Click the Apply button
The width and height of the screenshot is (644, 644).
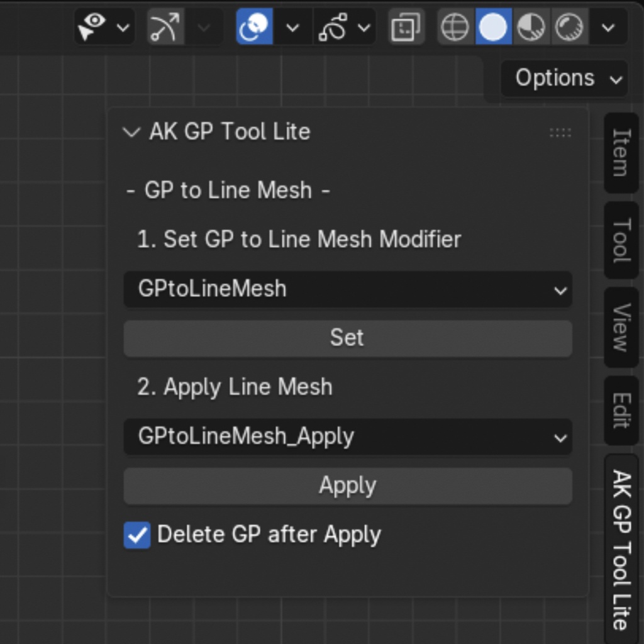pos(348,486)
